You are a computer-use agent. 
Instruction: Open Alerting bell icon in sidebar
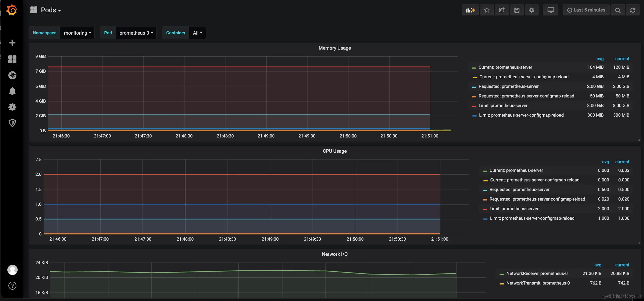[12, 91]
